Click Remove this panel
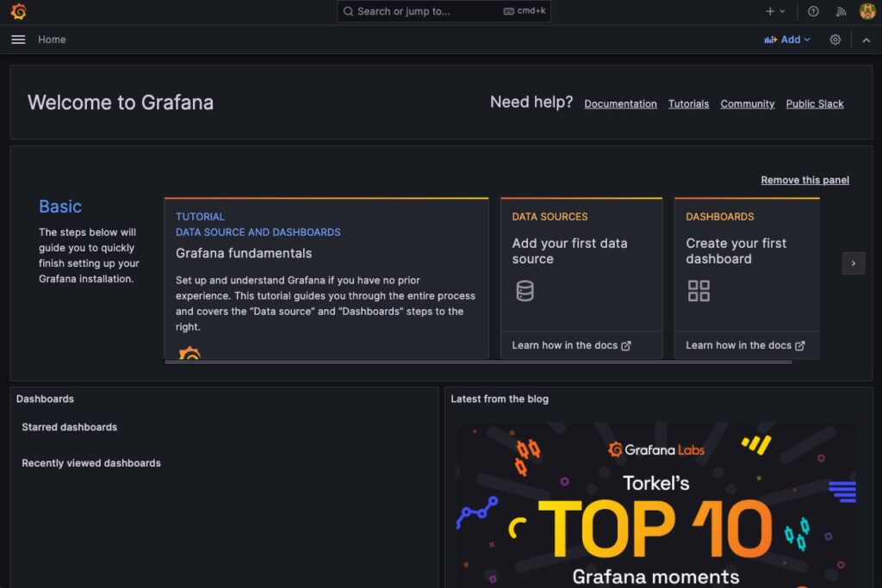Image resolution: width=882 pixels, height=588 pixels. click(805, 180)
